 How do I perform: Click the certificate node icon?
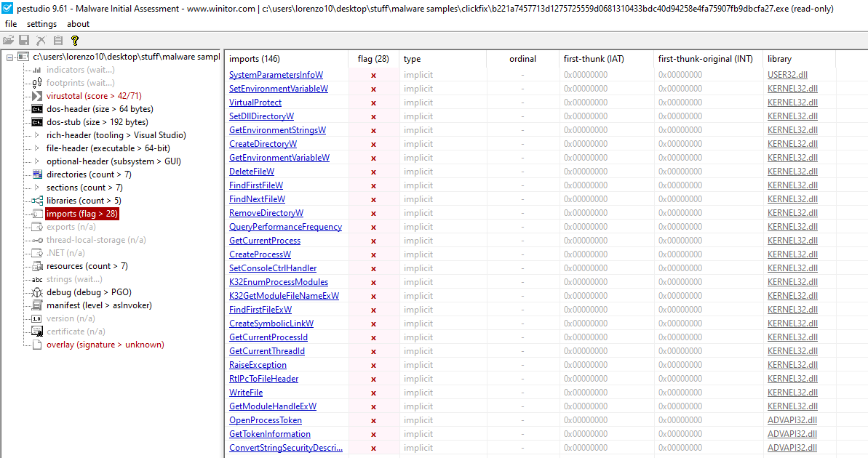(37, 332)
